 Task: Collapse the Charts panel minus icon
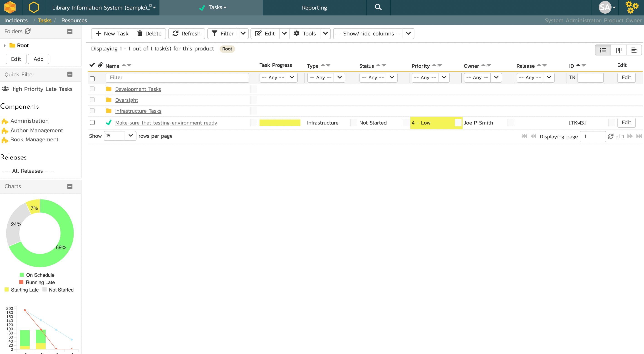pos(70,186)
